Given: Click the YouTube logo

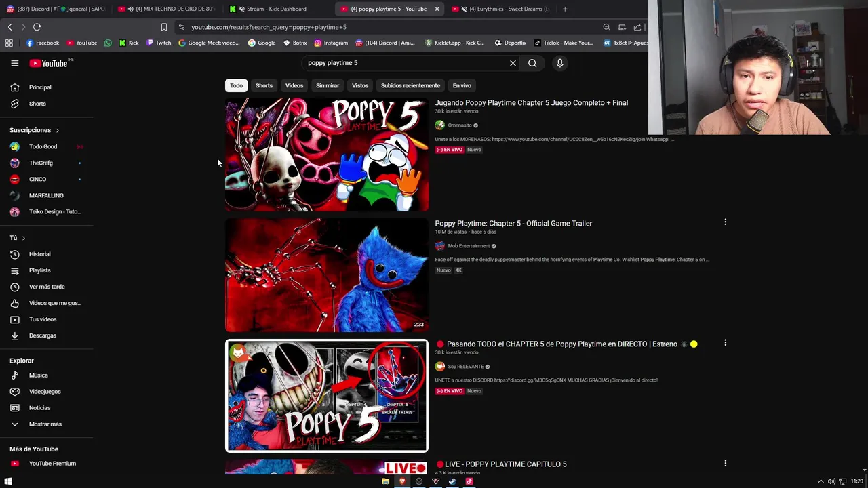Looking at the screenshot, I should click(48, 63).
